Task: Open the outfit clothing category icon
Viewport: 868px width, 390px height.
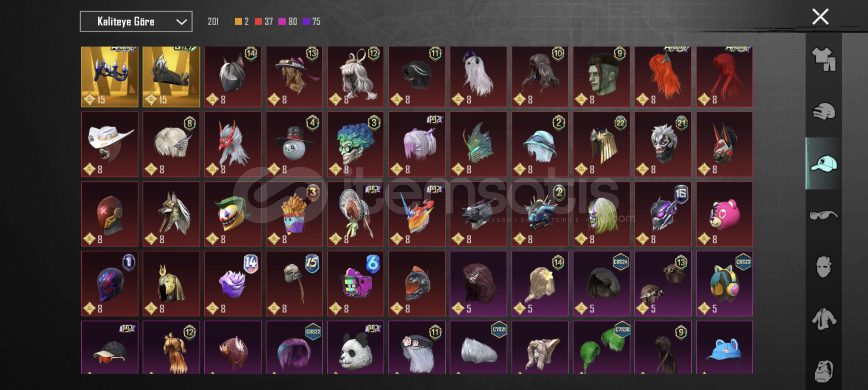Action: point(824,60)
